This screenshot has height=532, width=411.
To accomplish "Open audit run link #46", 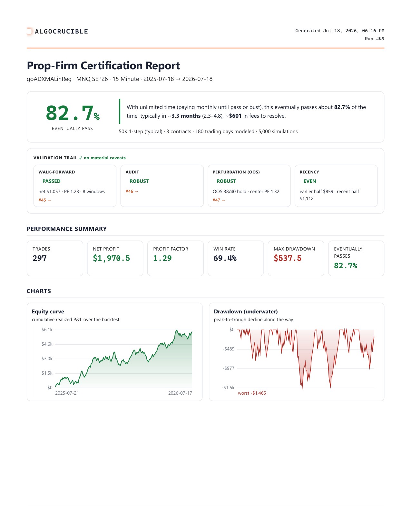I will (x=132, y=191).
